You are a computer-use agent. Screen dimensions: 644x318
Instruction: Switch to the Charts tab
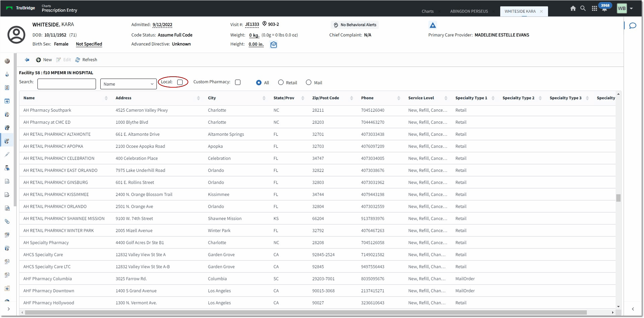pos(428,11)
